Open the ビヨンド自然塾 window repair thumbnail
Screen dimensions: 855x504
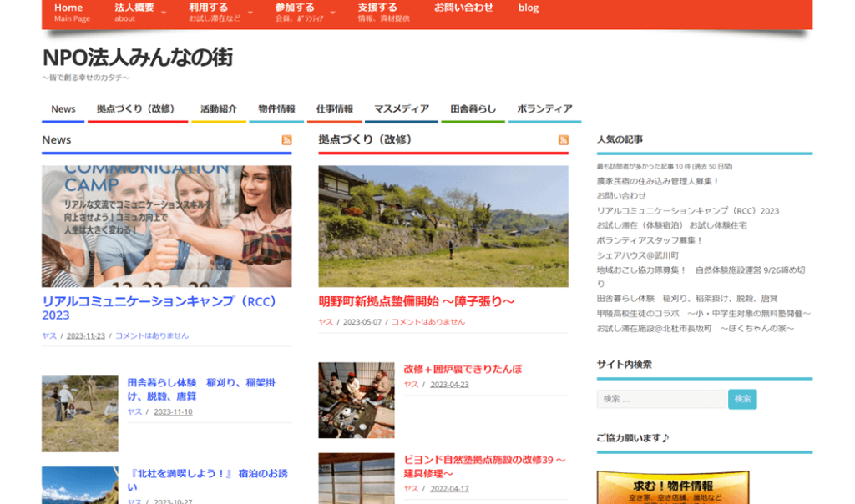(x=357, y=478)
